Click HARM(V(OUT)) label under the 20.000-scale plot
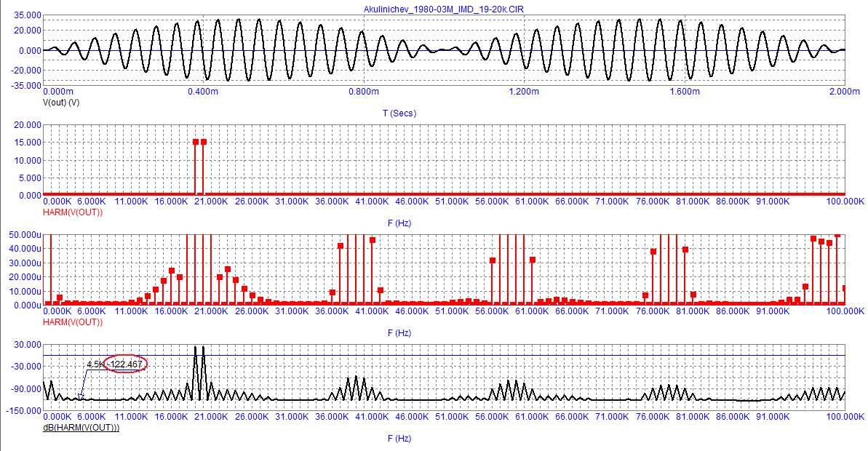This screenshot has width=868, height=451. tap(73, 212)
